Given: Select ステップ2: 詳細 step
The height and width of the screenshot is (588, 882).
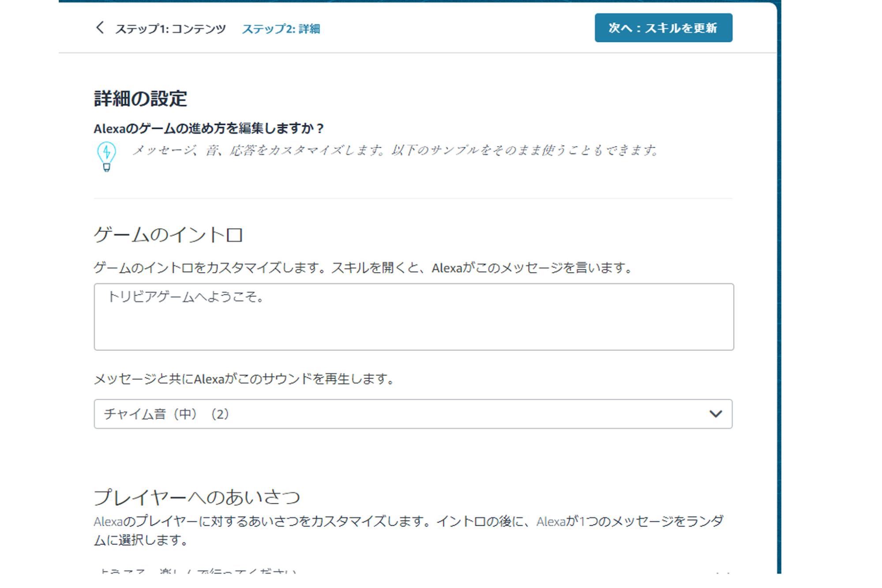Looking at the screenshot, I should pyautogui.click(x=281, y=29).
